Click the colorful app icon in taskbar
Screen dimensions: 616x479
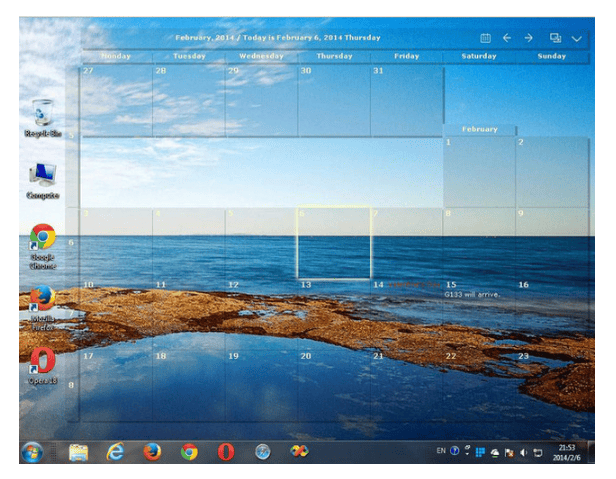[x=299, y=451]
